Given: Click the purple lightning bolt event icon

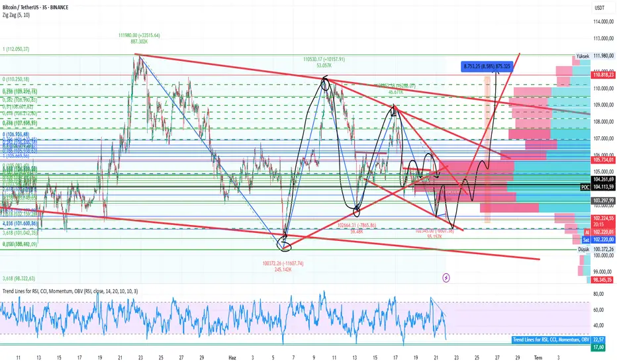Looking at the screenshot, I should 446,278.
